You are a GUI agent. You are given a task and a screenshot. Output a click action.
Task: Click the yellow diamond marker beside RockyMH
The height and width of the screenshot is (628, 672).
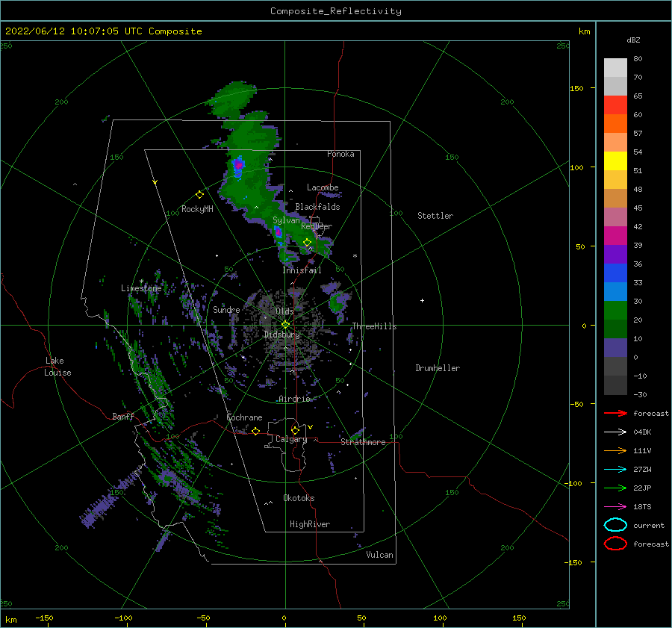click(x=199, y=195)
